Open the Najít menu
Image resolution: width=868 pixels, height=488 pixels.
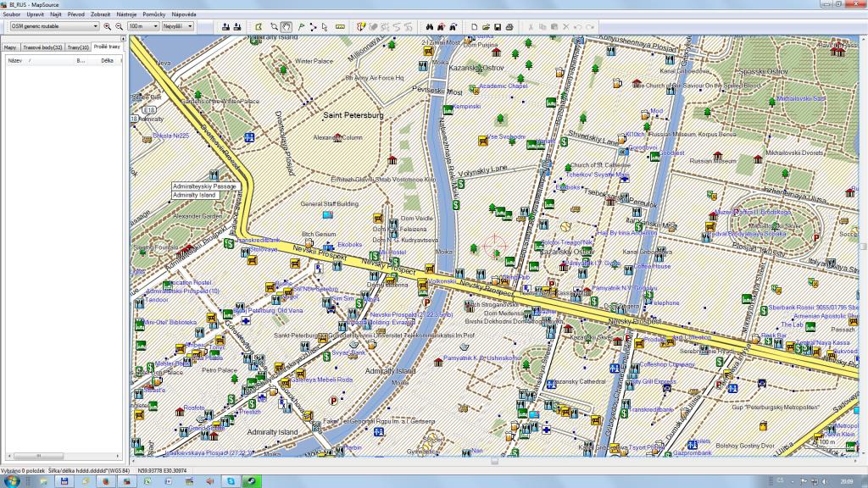(x=55, y=14)
